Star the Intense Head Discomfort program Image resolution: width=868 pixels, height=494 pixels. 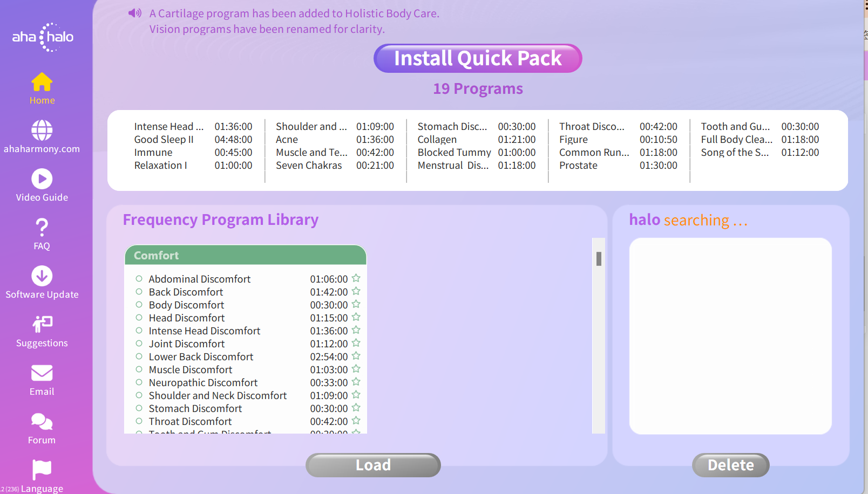(356, 330)
